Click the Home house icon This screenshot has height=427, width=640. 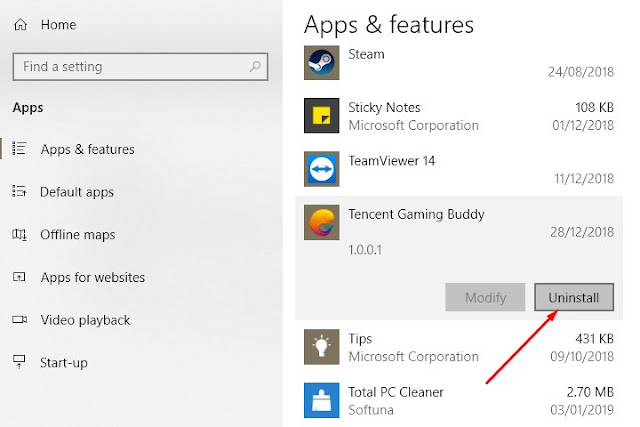(x=20, y=25)
